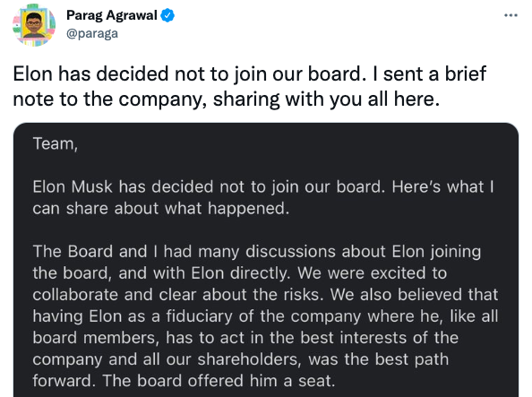Click the blue verified checkmark badge
This screenshot has width=532, height=397.
167,15
